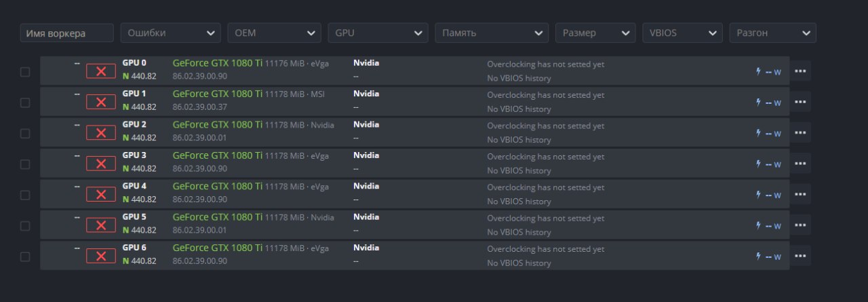Open GeForce GTX 1080 Ti link for GPU 2

[x=218, y=125]
